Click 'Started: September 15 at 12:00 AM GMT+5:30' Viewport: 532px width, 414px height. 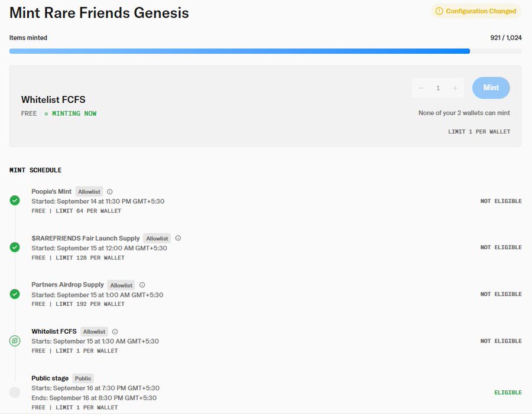pos(99,248)
